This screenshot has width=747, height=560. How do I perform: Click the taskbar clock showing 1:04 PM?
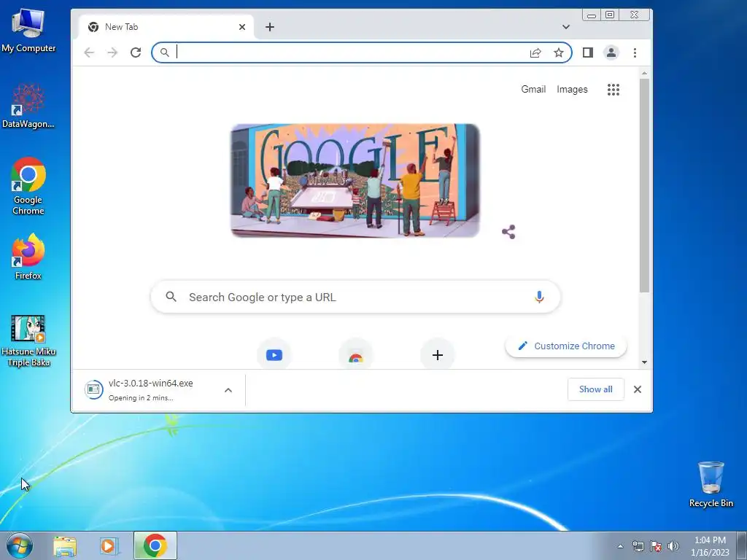(710, 546)
